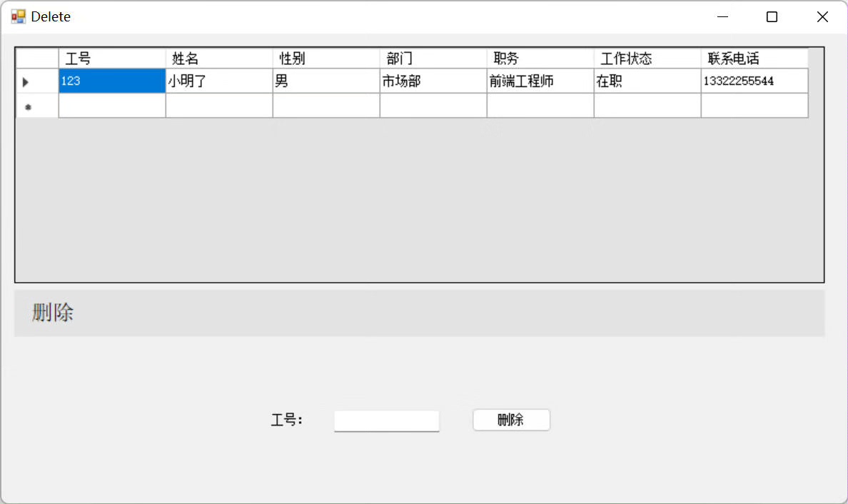
Task: Click the 职务 column header
Action: (x=540, y=59)
